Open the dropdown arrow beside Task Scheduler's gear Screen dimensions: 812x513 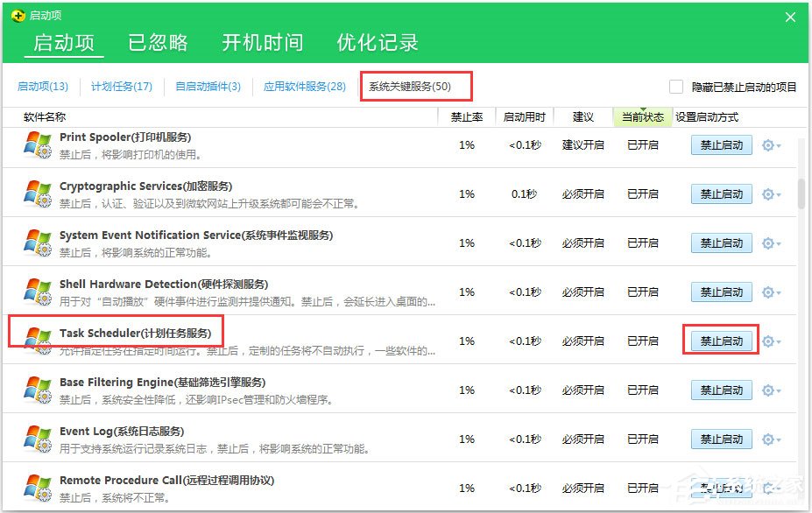pyautogui.click(x=778, y=341)
